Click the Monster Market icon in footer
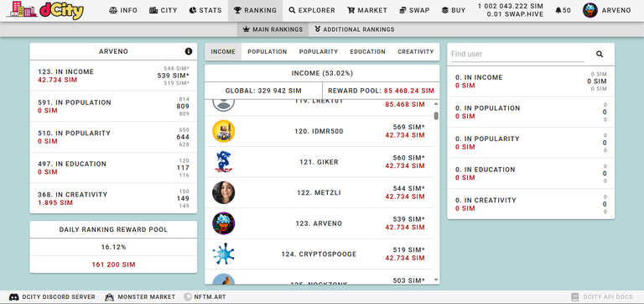This screenshot has height=304, width=644. [x=109, y=297]
